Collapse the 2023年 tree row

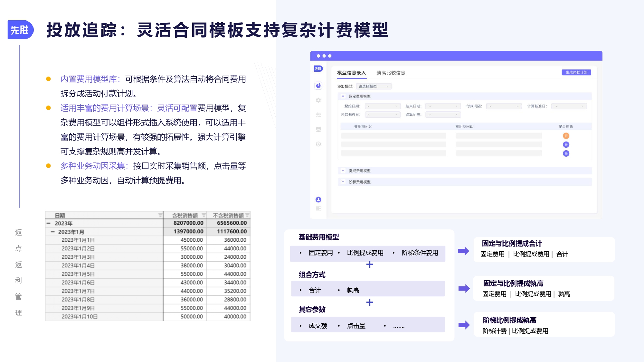(x=49, y=223)
